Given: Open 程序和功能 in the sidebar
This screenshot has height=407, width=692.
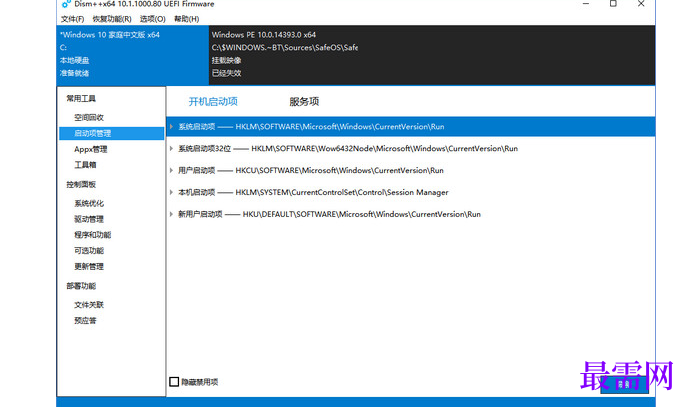Looking at the screenshot, I should (x=93, y=235).
